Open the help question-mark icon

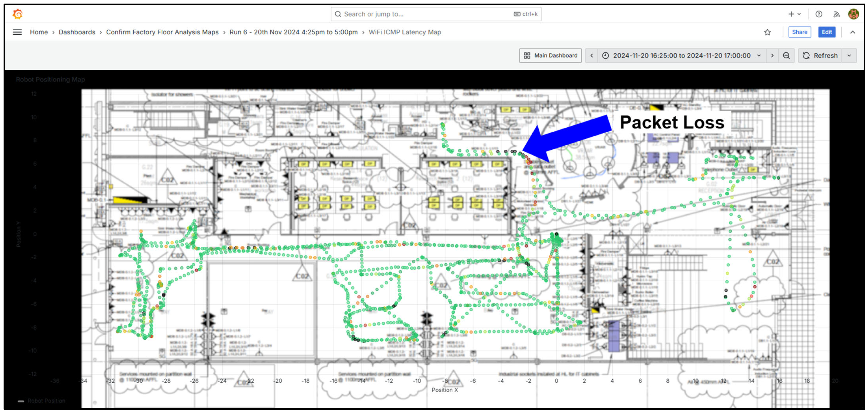click(818, 14)
